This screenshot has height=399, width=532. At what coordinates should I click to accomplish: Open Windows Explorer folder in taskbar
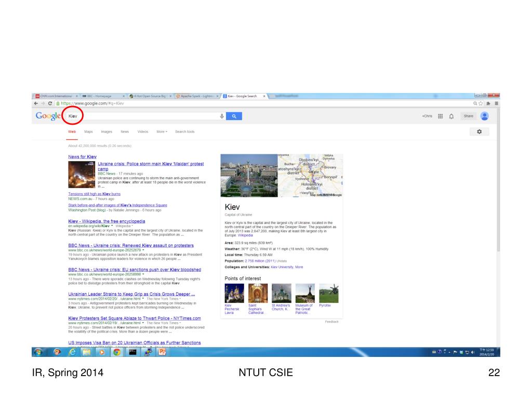point(87,352)
